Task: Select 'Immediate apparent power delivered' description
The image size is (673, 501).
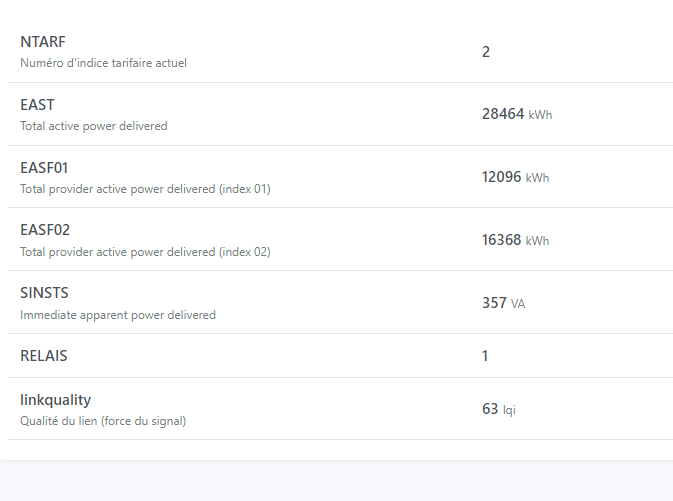Action: click(118, 315)
